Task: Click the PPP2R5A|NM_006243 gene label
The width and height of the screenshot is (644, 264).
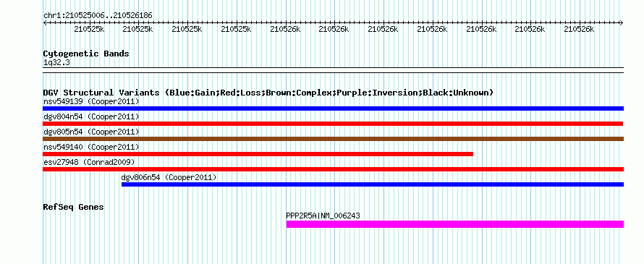Action: (x=323, y=216)
